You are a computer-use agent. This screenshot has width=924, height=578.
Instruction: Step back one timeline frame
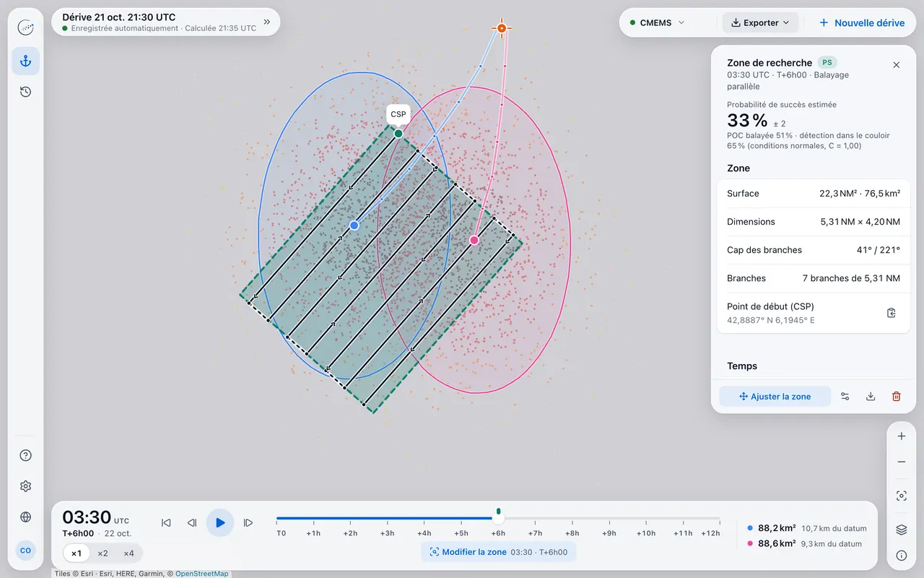192,523
